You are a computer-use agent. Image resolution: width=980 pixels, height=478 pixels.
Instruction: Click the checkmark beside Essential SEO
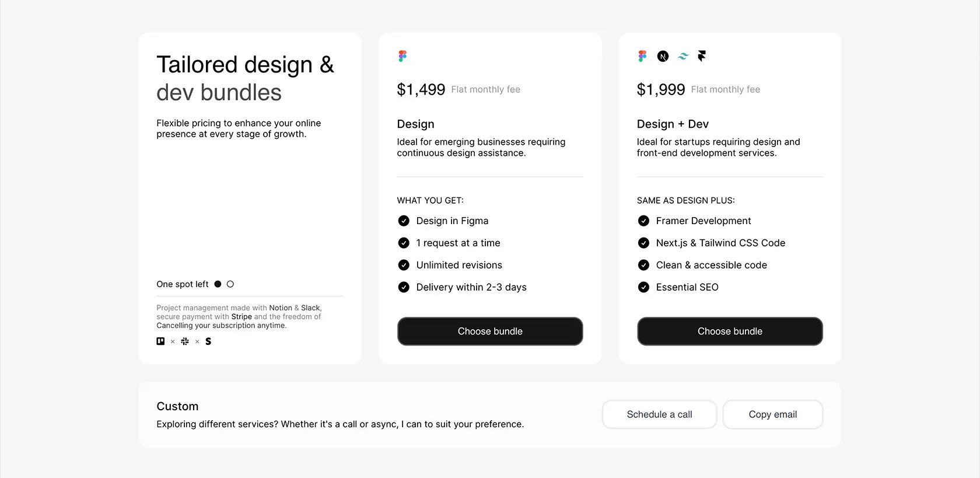point(643,287)
